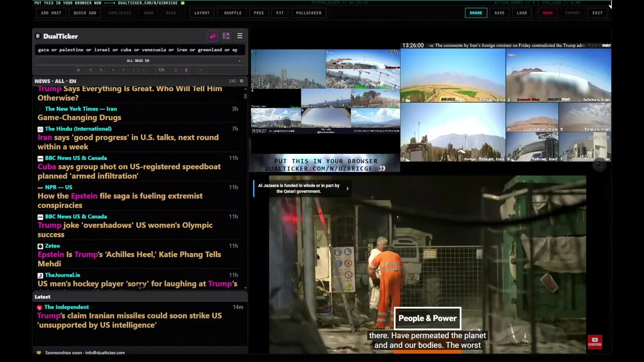Go to previous item with left arrow
This screenshot has height=362, width=644.
[133, 70]
